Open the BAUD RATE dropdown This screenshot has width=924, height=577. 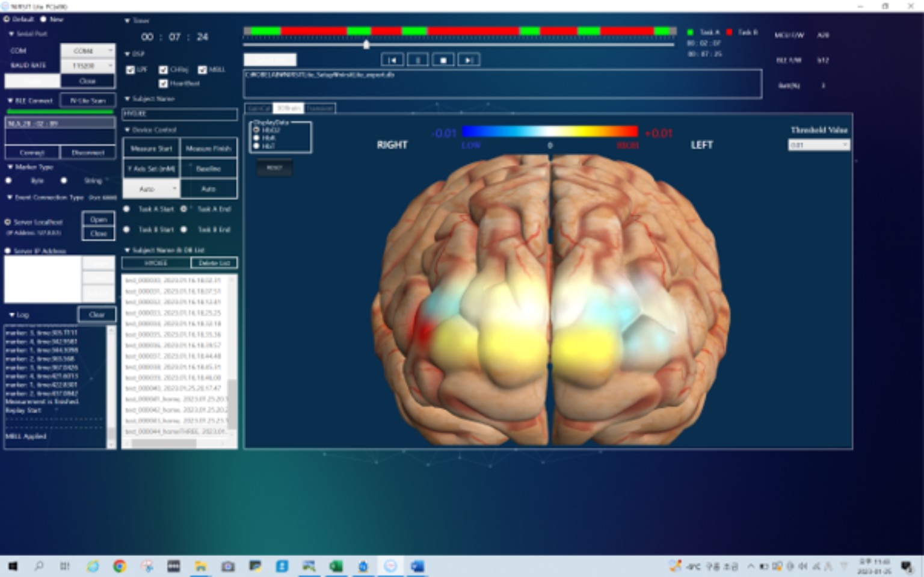(x=87, y=66)
